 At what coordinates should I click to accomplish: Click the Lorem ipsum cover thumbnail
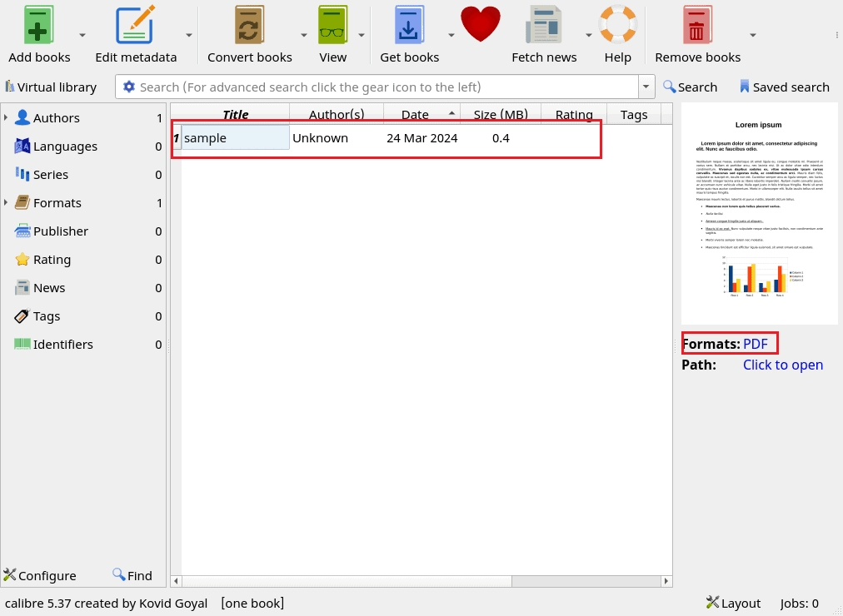(759, 213)
